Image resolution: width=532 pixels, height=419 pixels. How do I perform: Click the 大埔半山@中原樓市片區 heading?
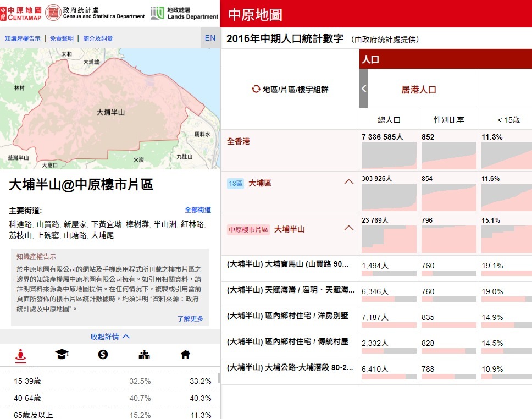tap(81, 184)
